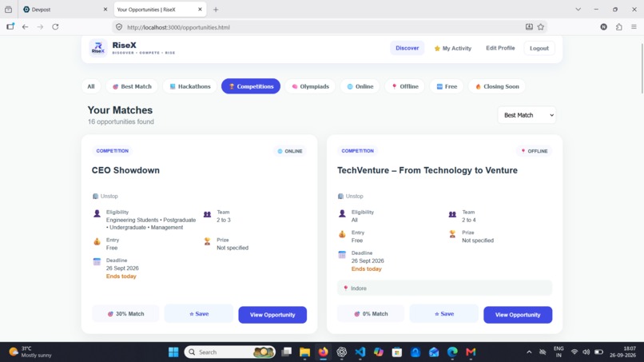Click the OFFLINE badge on TechVenture
This screenshot has height=362, width=644.
tap(535, 151)
